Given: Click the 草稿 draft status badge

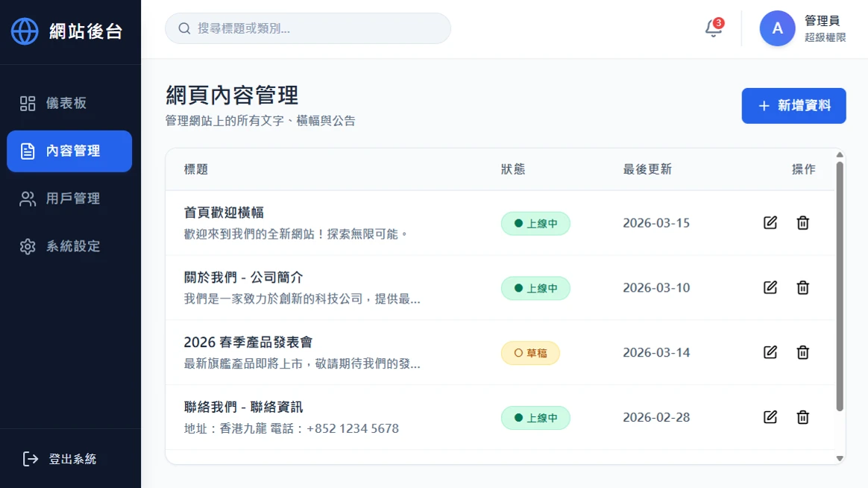Looking at the screenshot, I should point(530,352).
